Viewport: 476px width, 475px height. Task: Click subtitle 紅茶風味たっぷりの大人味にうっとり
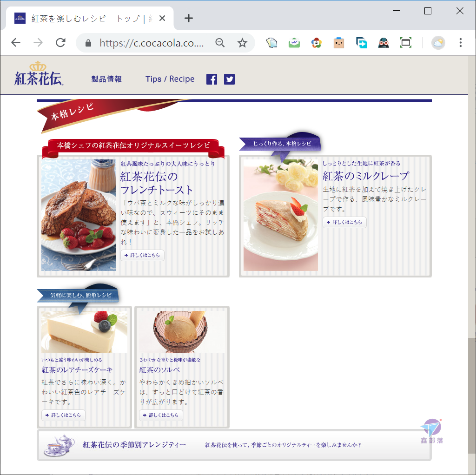pyautogui.click(x=167, y=164)
